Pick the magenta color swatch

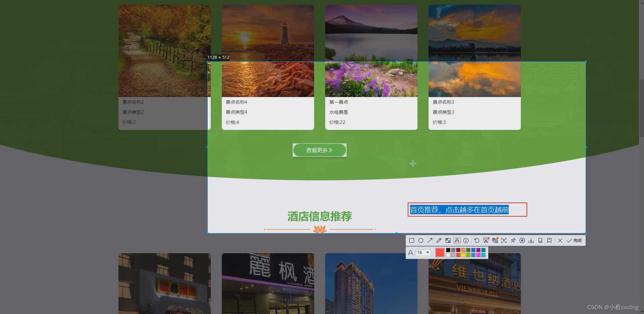click(x=478, y=255)
